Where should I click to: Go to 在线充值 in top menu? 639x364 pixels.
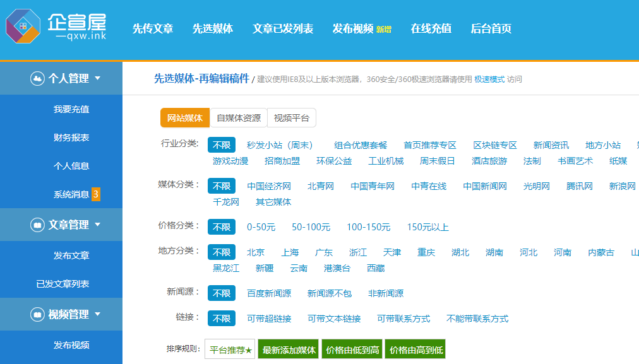(x=431, y=29)
